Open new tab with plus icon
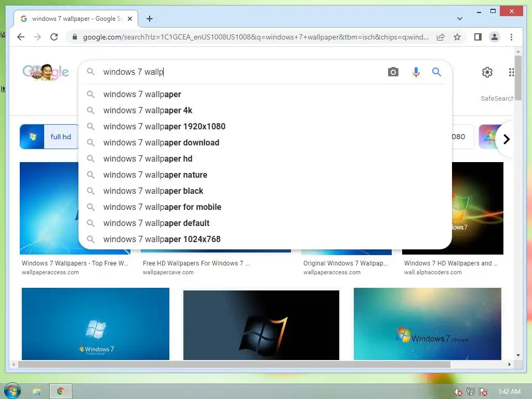This screenshot has width=532, height=399. 149,19
